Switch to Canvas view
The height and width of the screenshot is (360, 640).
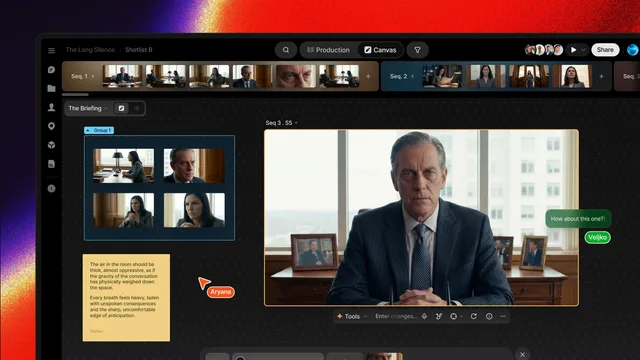pyautogui.click(x=380, y=50)
